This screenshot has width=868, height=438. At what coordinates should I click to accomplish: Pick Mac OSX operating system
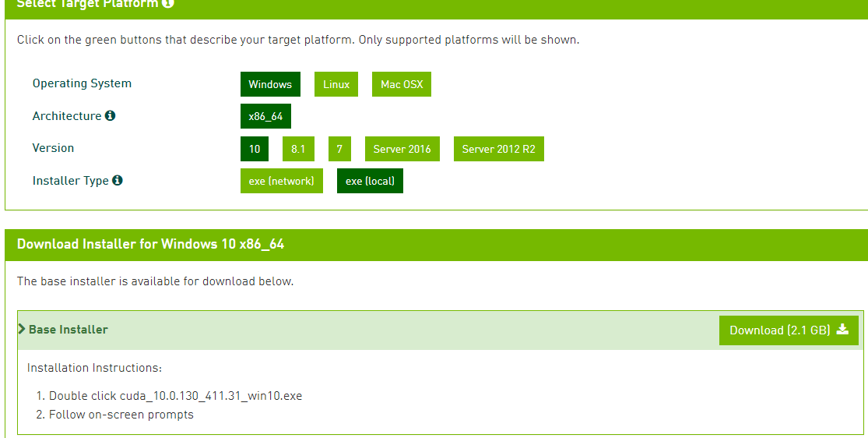pos(402,84)
